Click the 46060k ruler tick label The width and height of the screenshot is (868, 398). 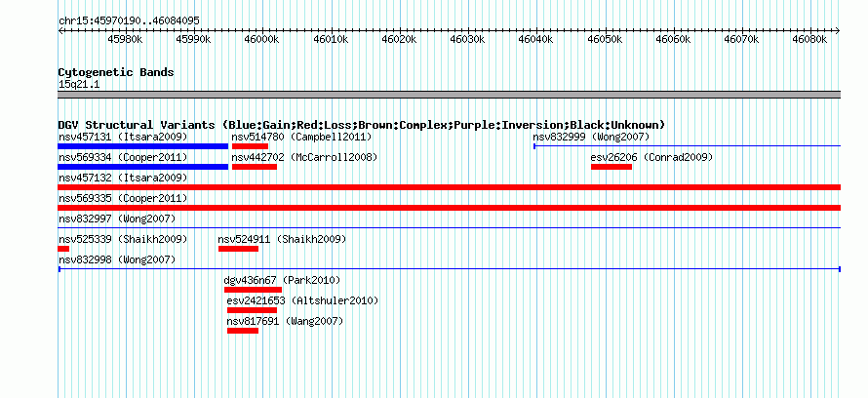click(x=673, y=39)
